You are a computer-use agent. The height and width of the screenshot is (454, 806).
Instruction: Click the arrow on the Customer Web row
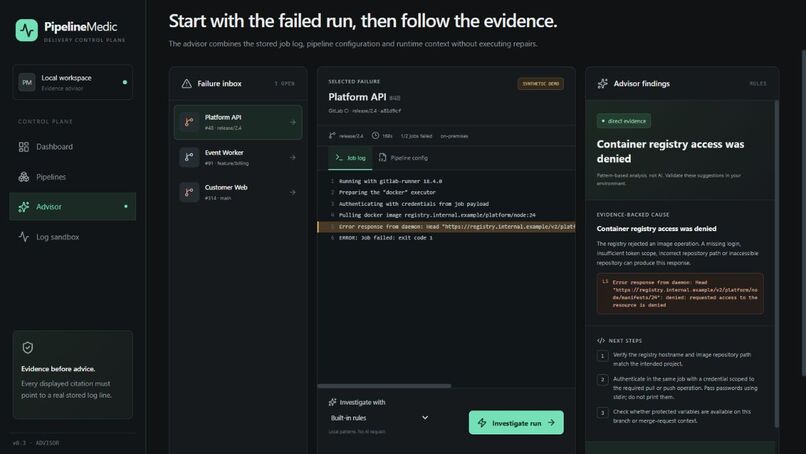(292, 192)
